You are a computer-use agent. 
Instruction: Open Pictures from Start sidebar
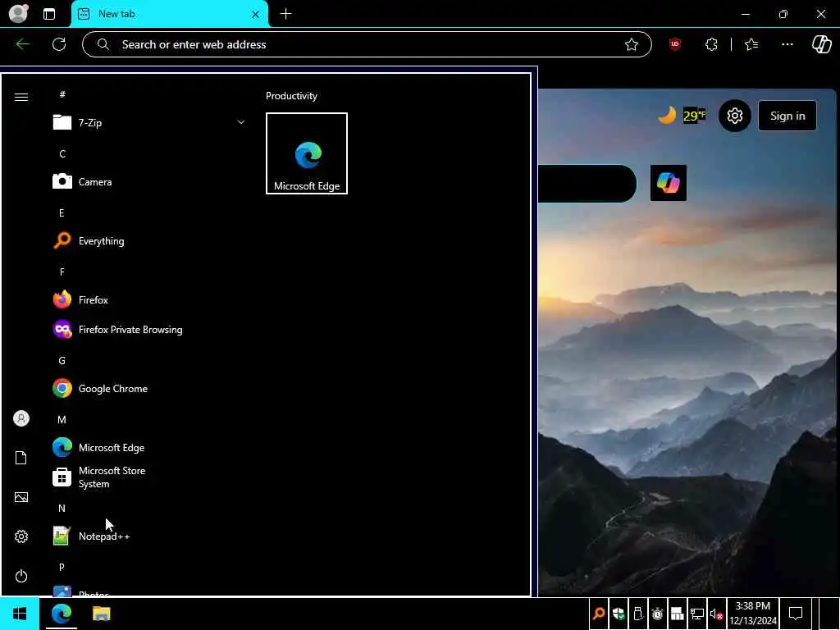(x=21, y=497)
